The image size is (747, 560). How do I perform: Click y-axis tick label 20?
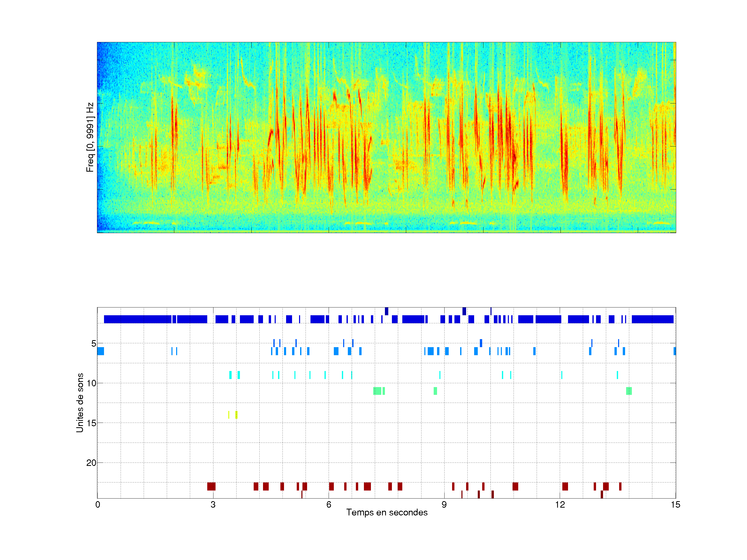click(91, 463)
